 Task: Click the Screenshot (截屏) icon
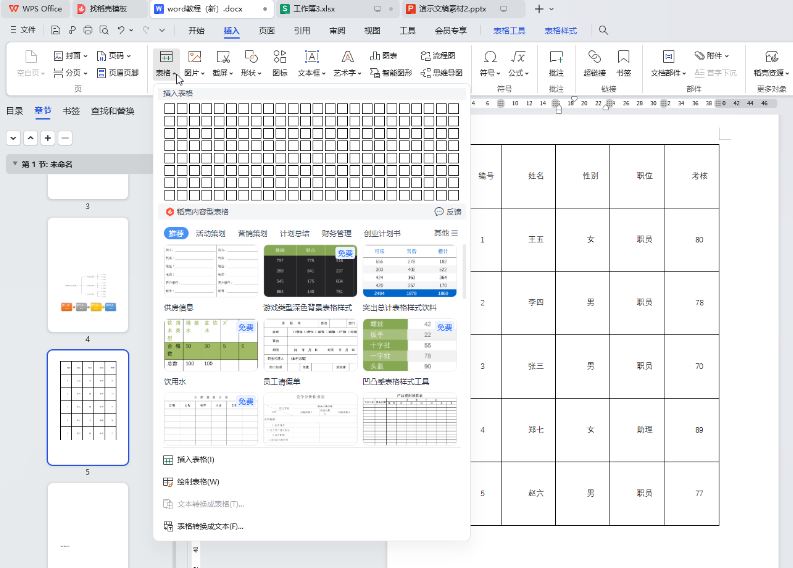[x=223, y=57]
